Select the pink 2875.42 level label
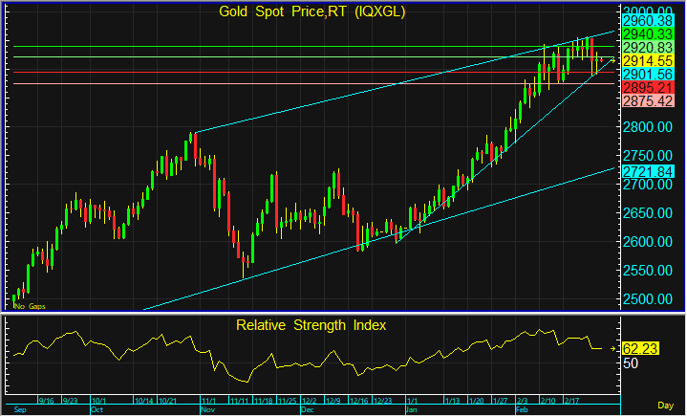 (647, 103)
